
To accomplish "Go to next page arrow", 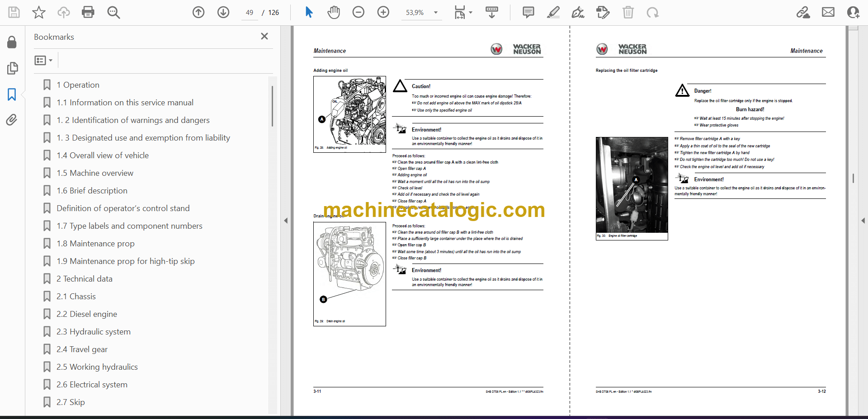I will pyautogui.click(x=223, y=12).
